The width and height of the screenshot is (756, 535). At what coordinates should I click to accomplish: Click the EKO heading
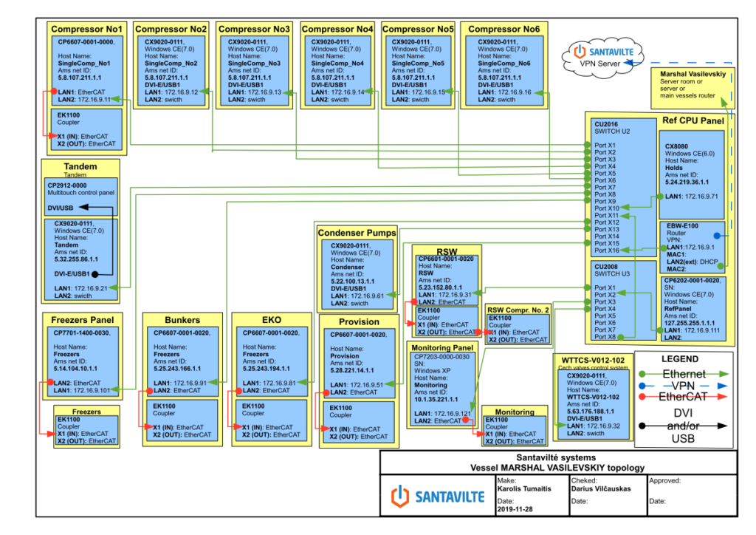pos(272,320)
